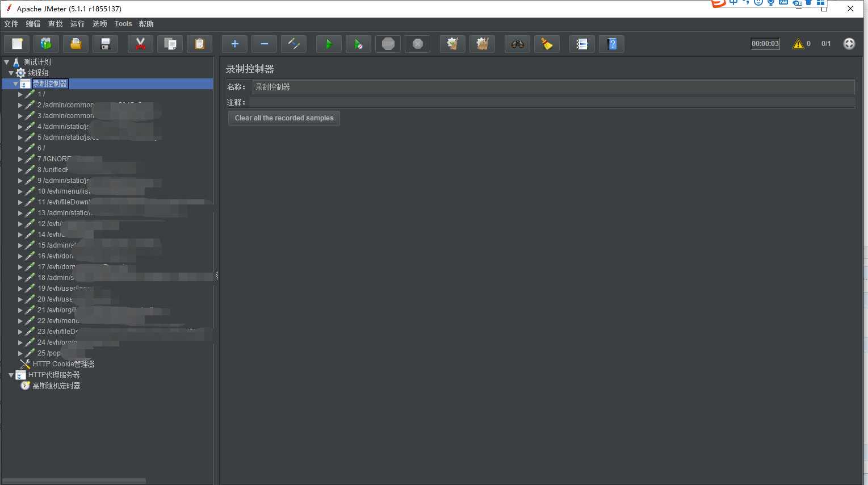868x485 pixels.
Task: Select sampler row "1 /"
Action: coord(41,94)
